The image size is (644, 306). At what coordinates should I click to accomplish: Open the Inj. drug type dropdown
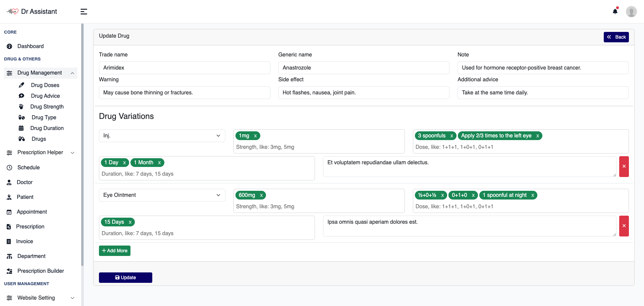point(162,136)
